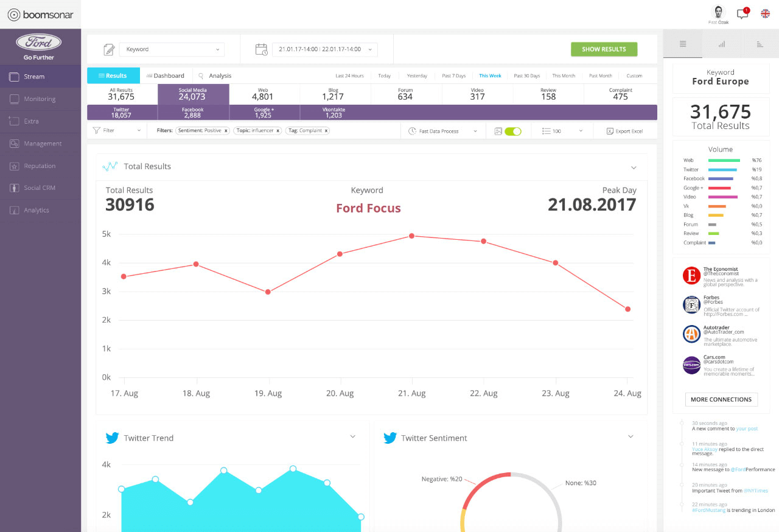Select the Blog results category

(x=334, y=94)
